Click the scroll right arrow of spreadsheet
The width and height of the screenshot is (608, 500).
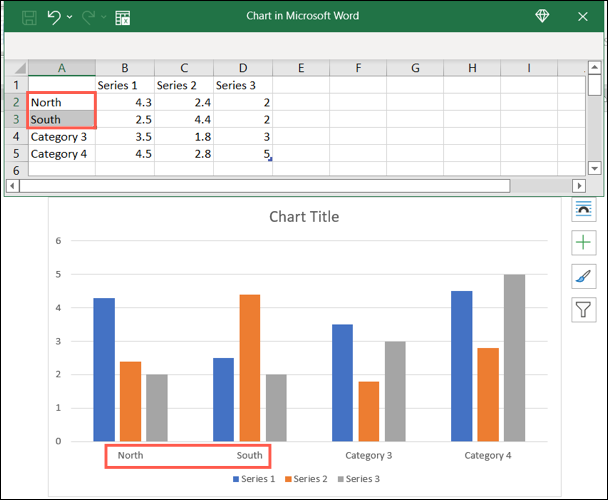[x=579, y=186]
